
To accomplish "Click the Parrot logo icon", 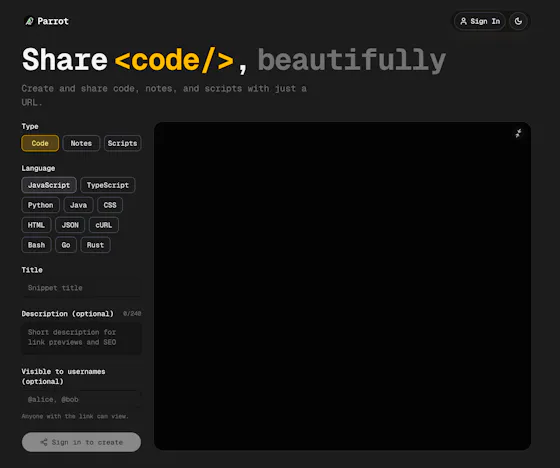I will point(29,21).
